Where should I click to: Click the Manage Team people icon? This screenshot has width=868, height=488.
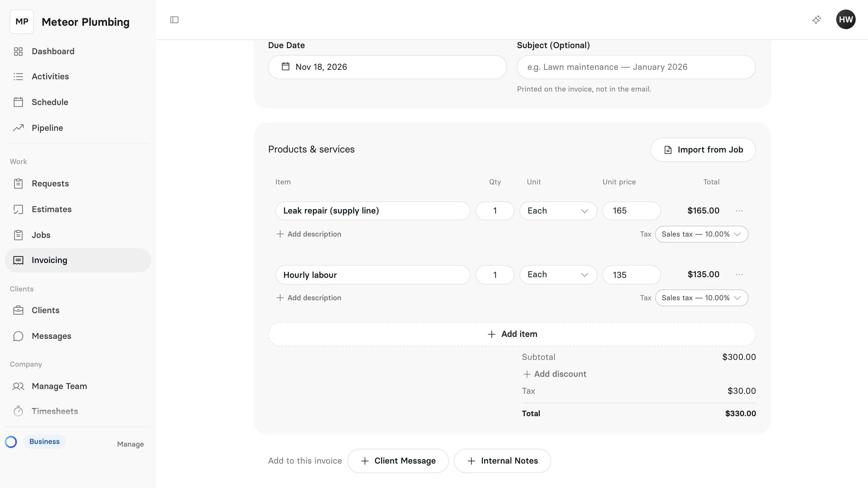(x=18, y=386)
